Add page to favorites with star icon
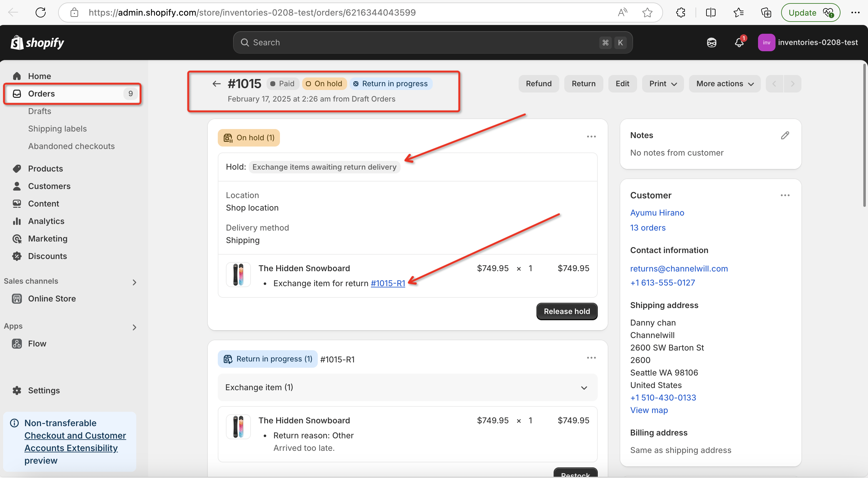The image size is (868, 478). click(647, 13)
